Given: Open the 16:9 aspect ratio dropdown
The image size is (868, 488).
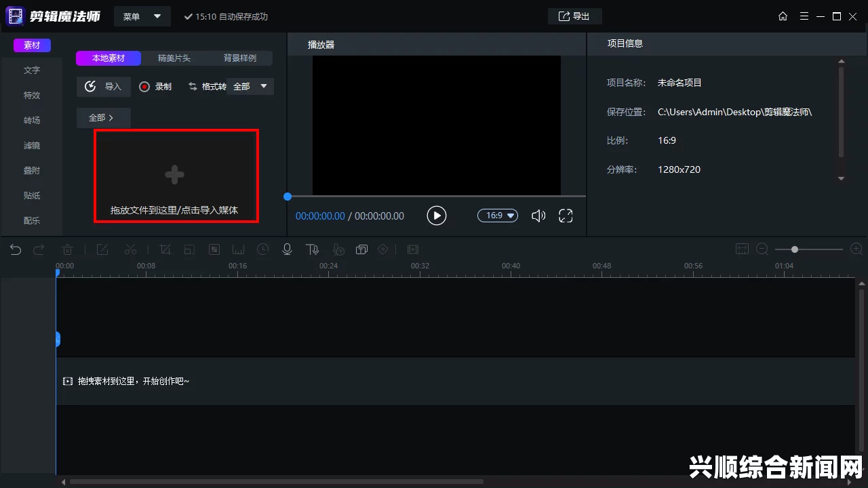Looking at the screenshot, I should pyautogui.click(x=498, y=216).
